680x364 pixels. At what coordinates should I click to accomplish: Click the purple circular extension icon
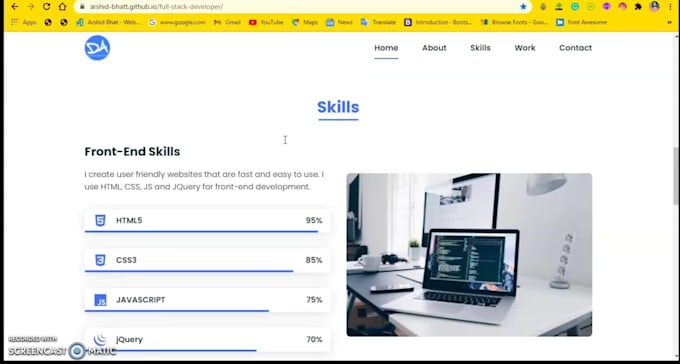607,7
